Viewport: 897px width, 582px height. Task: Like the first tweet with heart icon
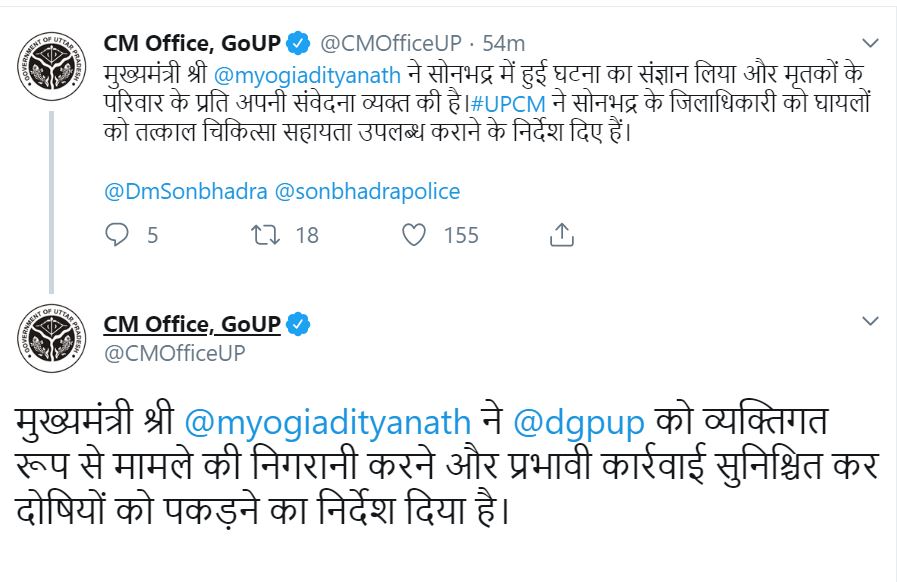414,235
